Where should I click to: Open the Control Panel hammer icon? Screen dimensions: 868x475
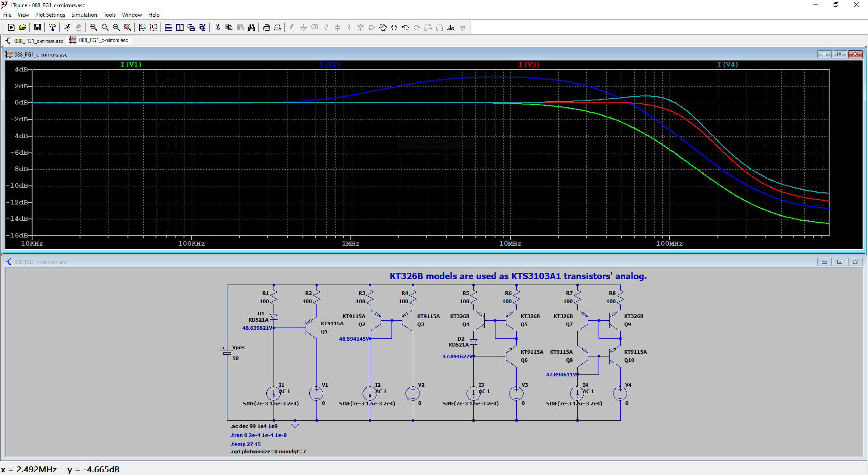52,28
